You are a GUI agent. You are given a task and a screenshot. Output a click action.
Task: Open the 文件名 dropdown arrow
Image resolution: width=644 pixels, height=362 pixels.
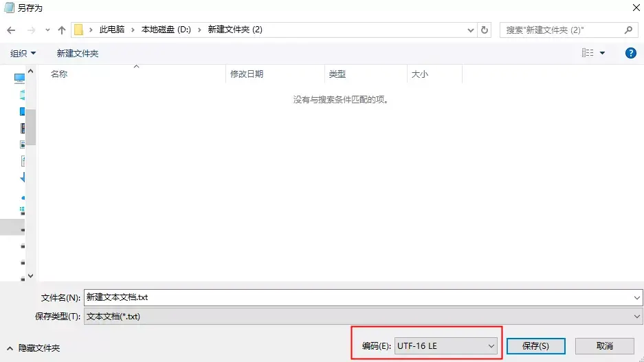click(x=636, y=297)
